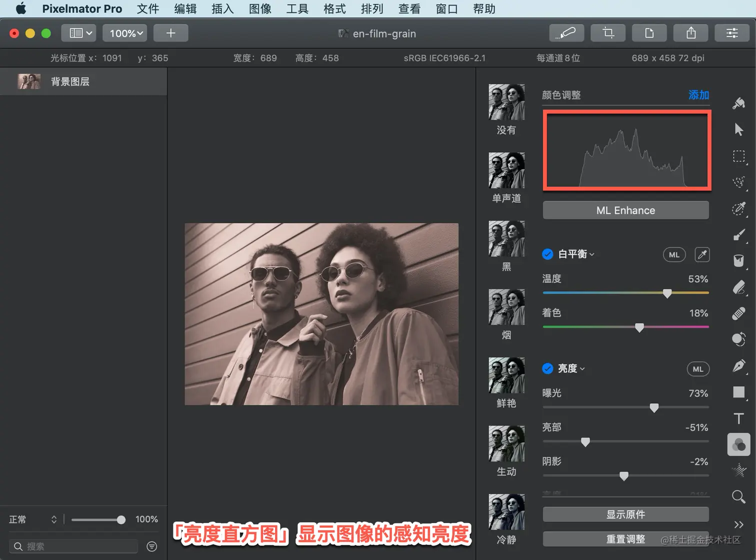
Task: Click the 曝光 slider track
Action: pyautogui.click(x=625, y=407)
